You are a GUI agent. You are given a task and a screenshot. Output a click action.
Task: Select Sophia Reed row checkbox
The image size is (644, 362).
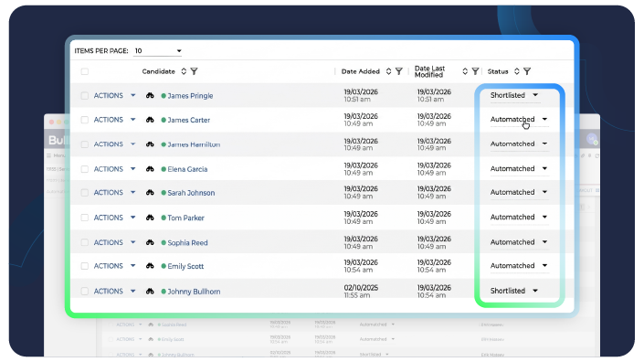click(x=85, y=242)
